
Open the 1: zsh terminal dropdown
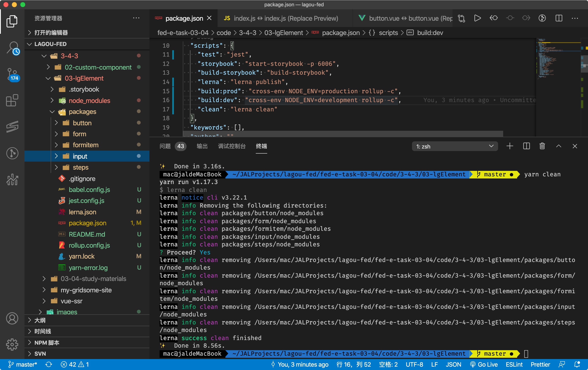(x=455, y=146)
